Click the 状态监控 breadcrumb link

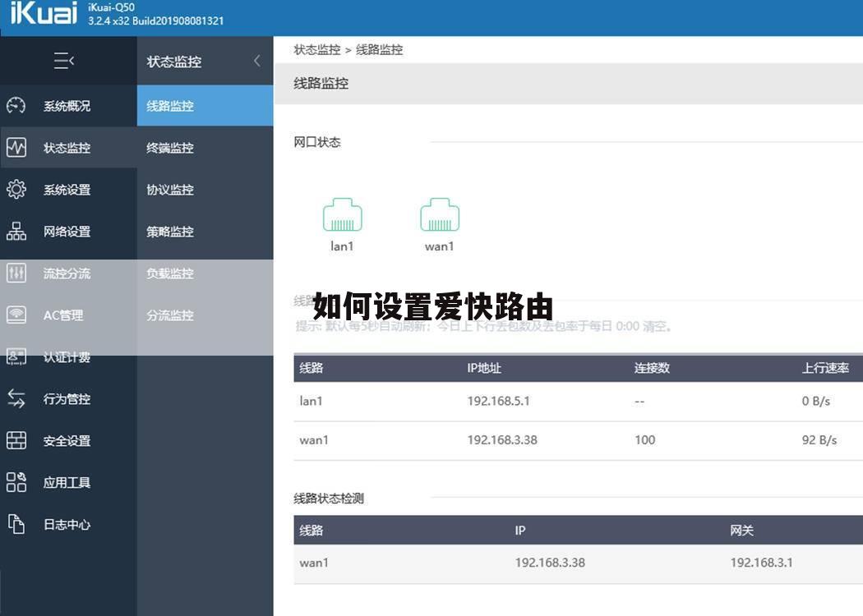pyautogui.click(x=317, y=49)
